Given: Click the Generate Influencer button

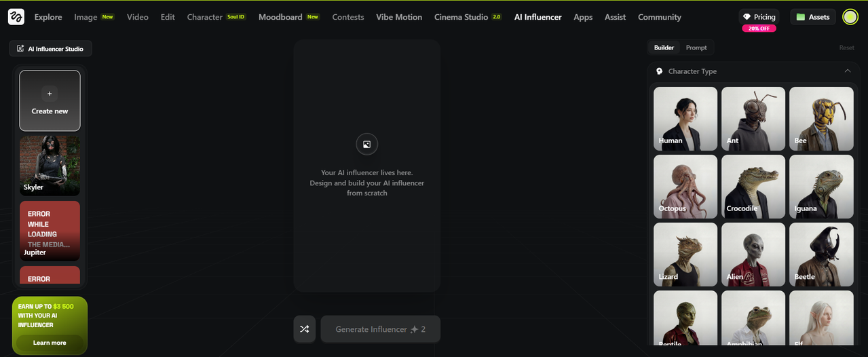Looking at the screenshot, I should (x=381, y=329).
